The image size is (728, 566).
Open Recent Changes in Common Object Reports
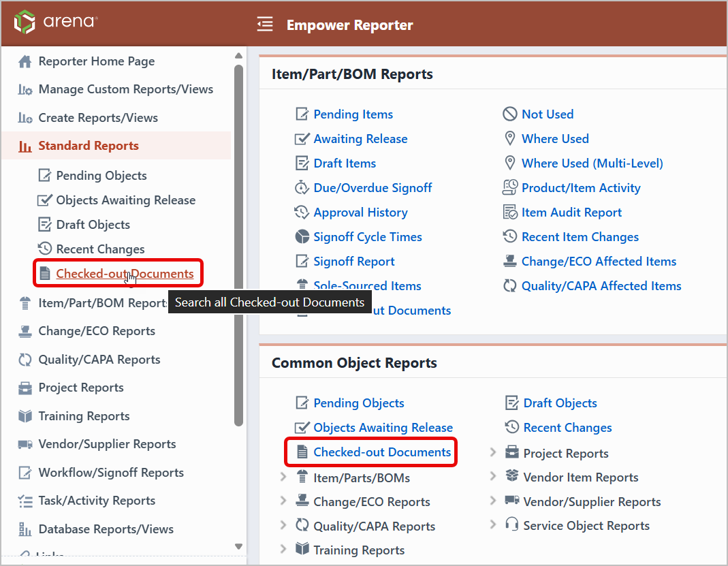pyautogui.click(x=567, y=428)
